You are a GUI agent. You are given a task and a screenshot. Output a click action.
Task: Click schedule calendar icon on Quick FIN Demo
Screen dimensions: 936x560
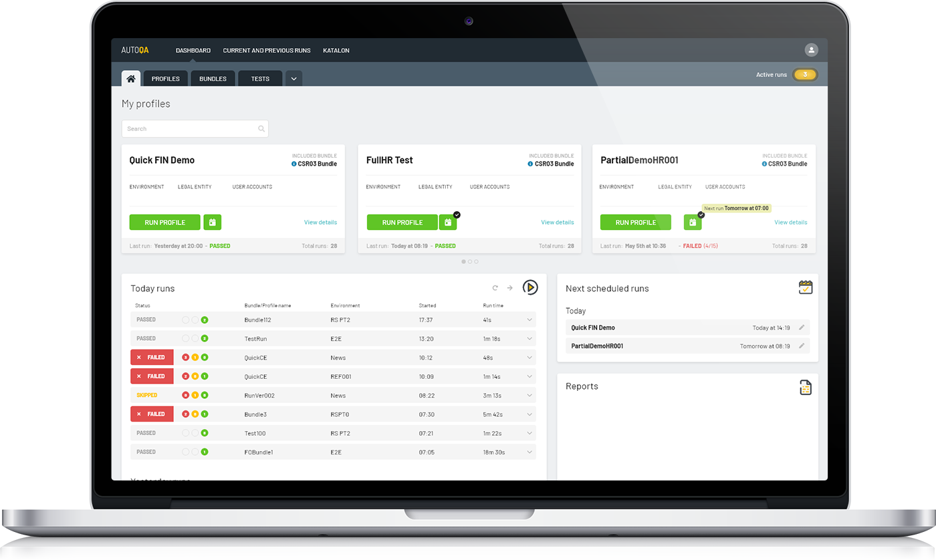pos(212,223)
